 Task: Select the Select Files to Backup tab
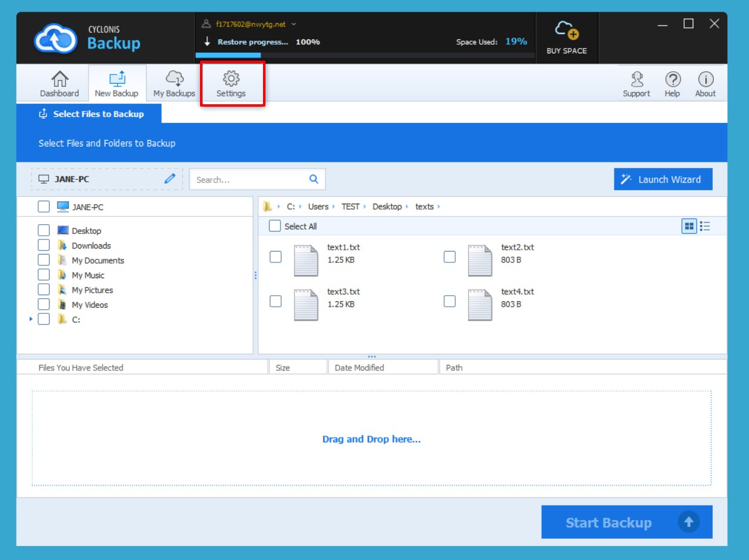pyautogui.click(x=92, y=114)
